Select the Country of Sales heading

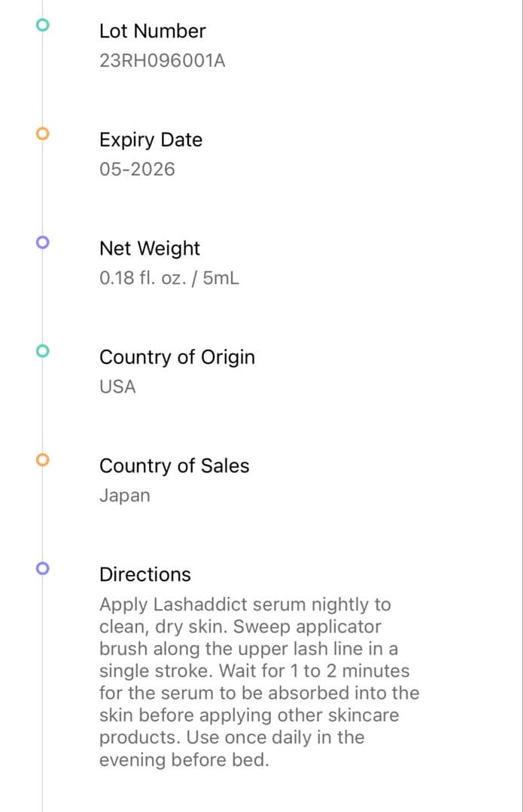click(174, 466)
